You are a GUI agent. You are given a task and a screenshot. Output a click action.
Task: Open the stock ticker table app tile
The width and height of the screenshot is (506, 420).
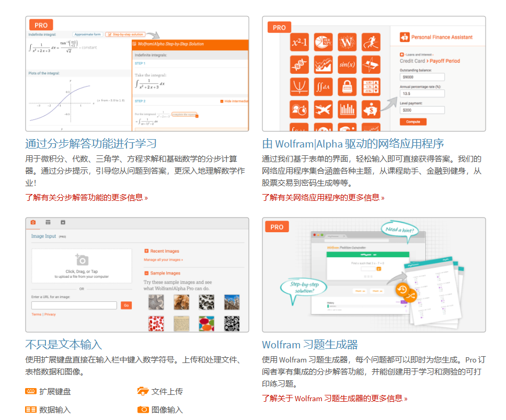[371, 87]
